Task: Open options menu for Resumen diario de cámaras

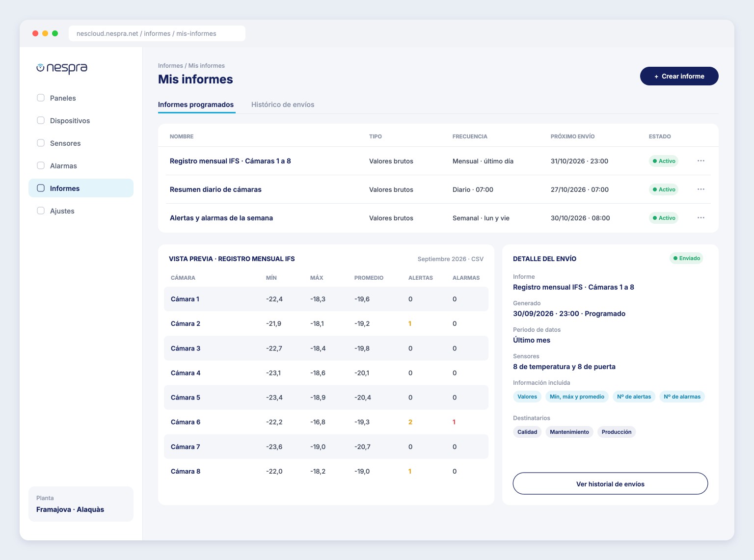Action: 701,189
